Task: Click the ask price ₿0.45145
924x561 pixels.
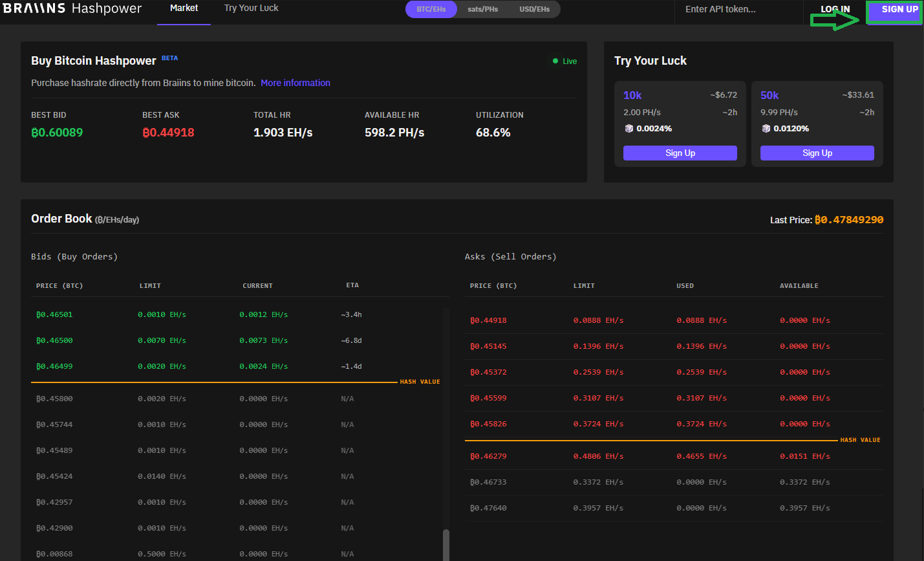Action: point(488,346)
